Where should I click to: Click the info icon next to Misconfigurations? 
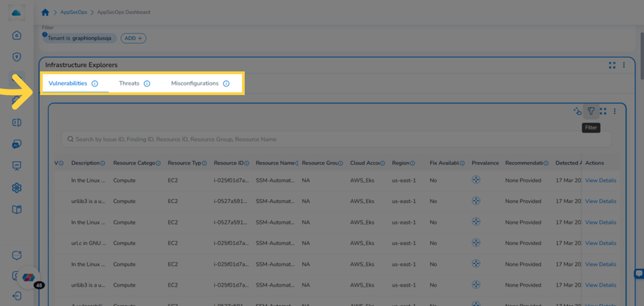coord(226,84)
